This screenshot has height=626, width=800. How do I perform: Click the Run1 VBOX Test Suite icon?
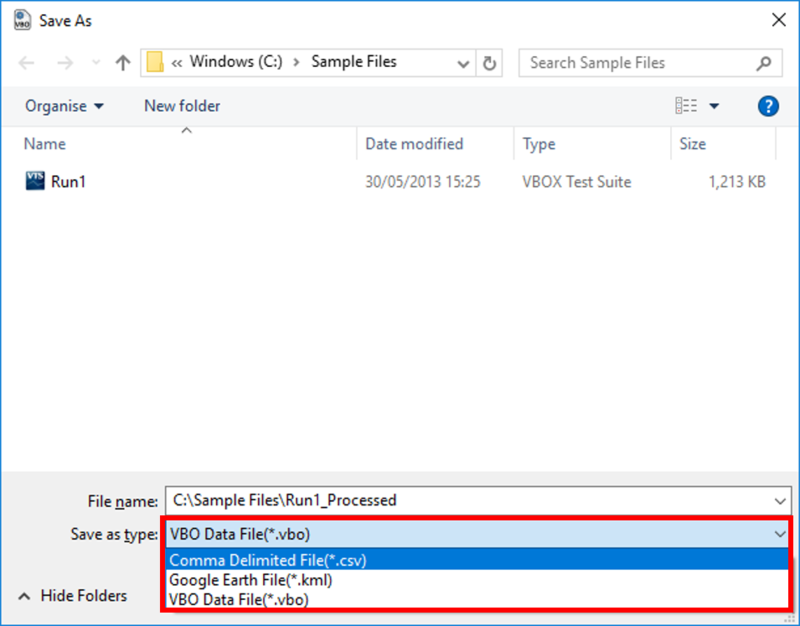(35, 181)
